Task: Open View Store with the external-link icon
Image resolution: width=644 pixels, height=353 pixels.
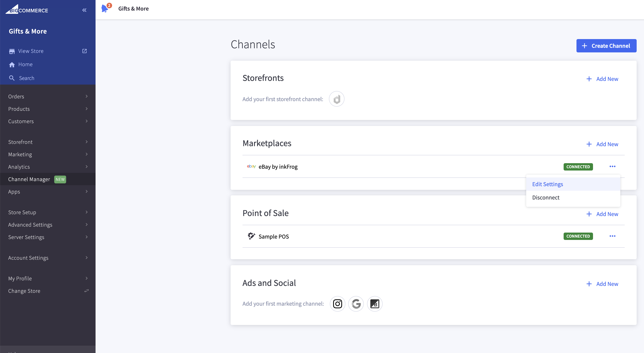Action: pos(84,51)
